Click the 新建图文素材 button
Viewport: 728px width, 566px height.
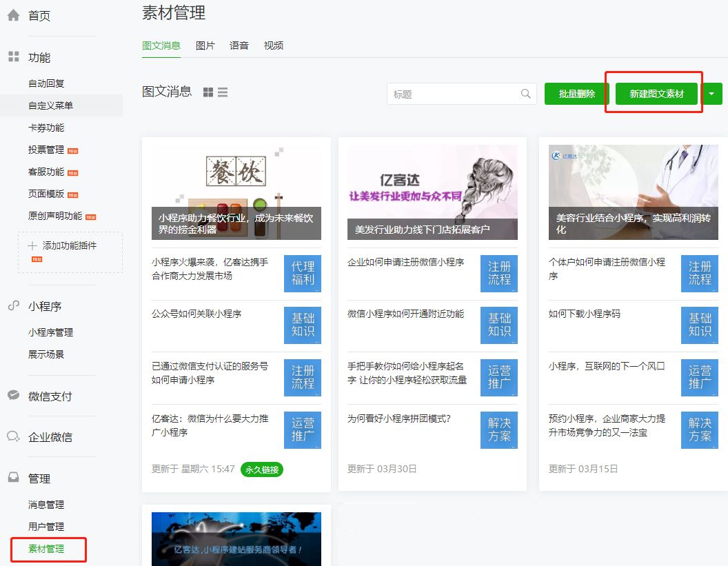[x=656, y=94]
